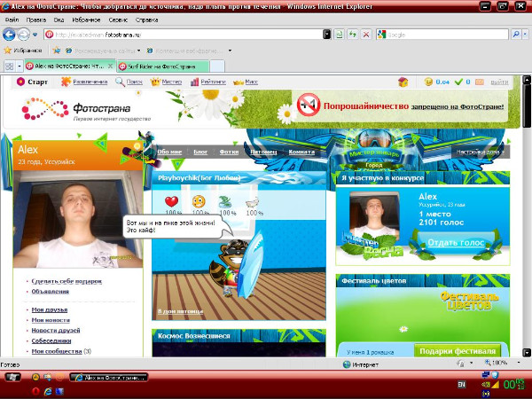Expand the Коллекция веб-фрагментов dropdown
The width and height of the screenshot is (532, 399).
[230, 51]
